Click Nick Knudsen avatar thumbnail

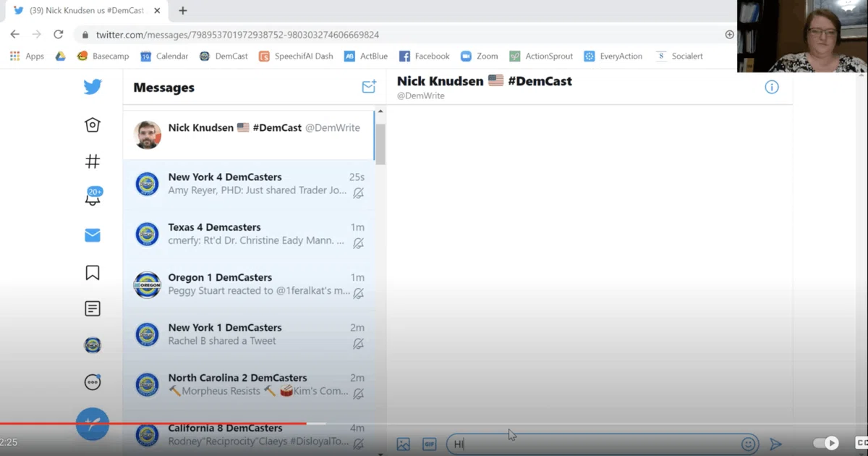point(148,135)
